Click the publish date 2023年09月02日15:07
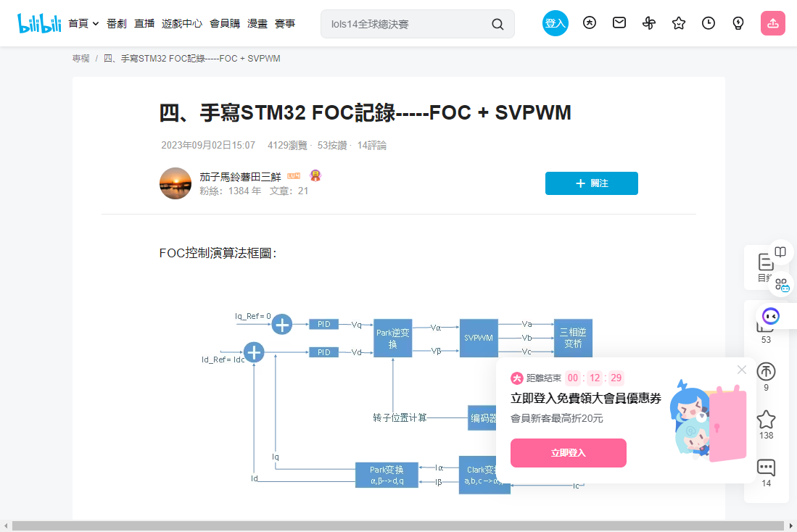Viewport: 797px width, 532px height. click(208, 146)
